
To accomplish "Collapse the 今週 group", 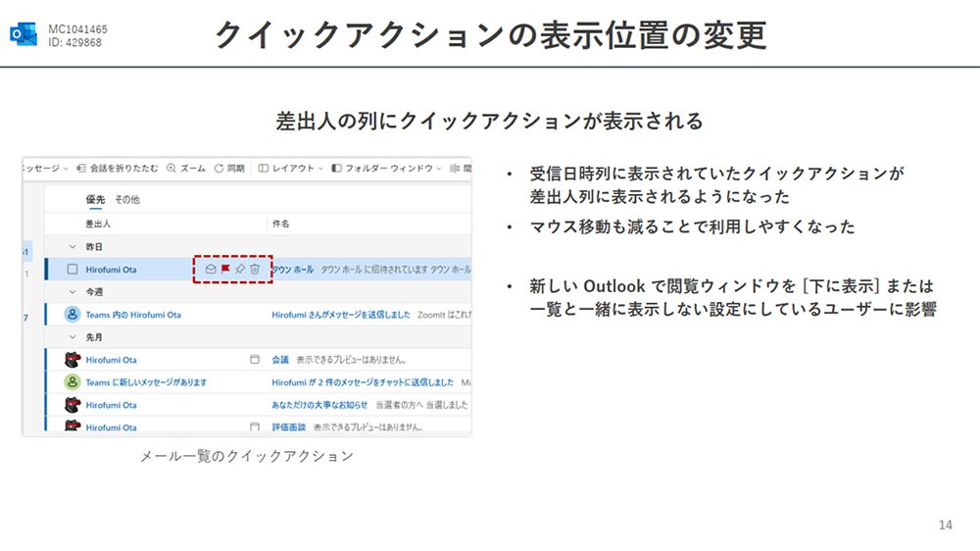I will 73,292.
